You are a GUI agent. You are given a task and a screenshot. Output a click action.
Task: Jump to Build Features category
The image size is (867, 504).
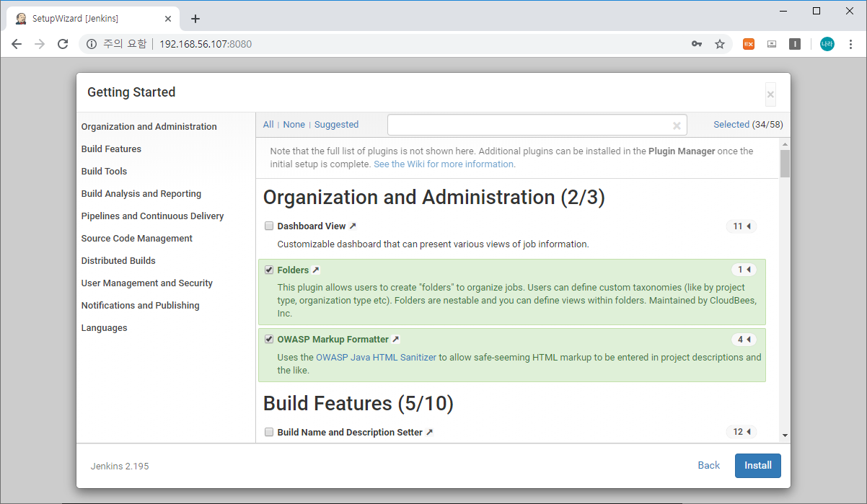[x=111, y=149]
